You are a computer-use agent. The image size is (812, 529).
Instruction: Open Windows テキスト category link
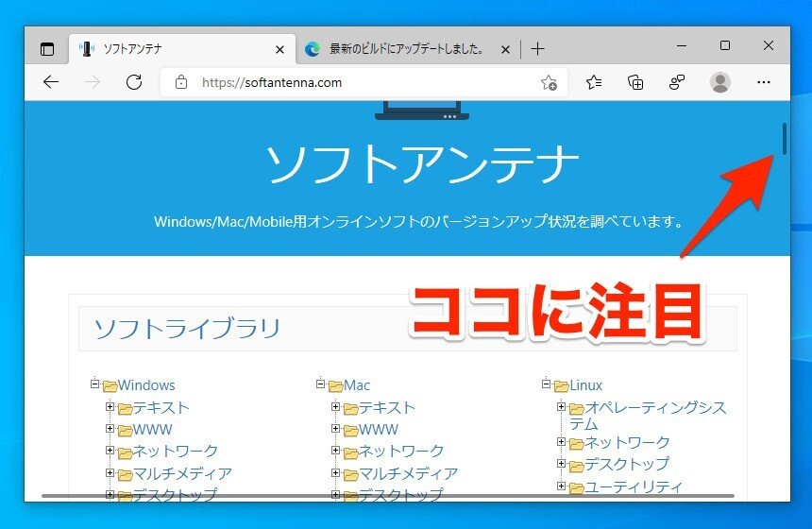161,408
